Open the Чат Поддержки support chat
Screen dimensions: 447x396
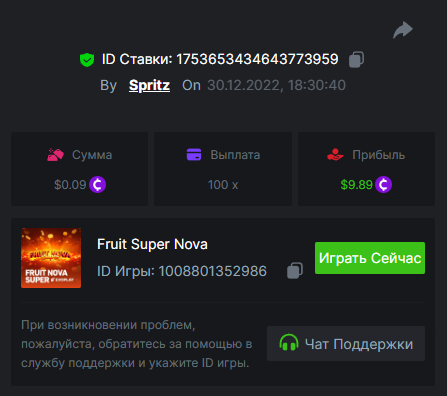(346, 343)
